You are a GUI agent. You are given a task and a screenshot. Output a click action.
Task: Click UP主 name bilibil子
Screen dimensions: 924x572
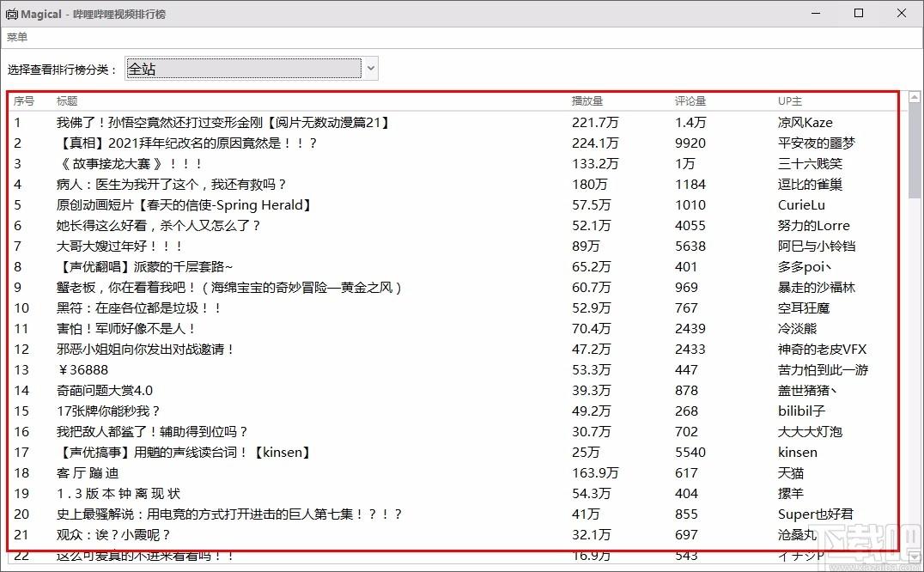[x=801, y=411]
